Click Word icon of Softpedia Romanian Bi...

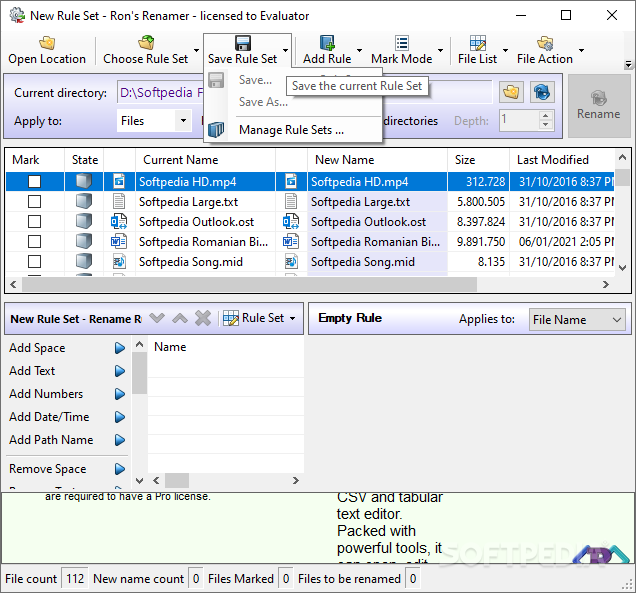point(119,242)
